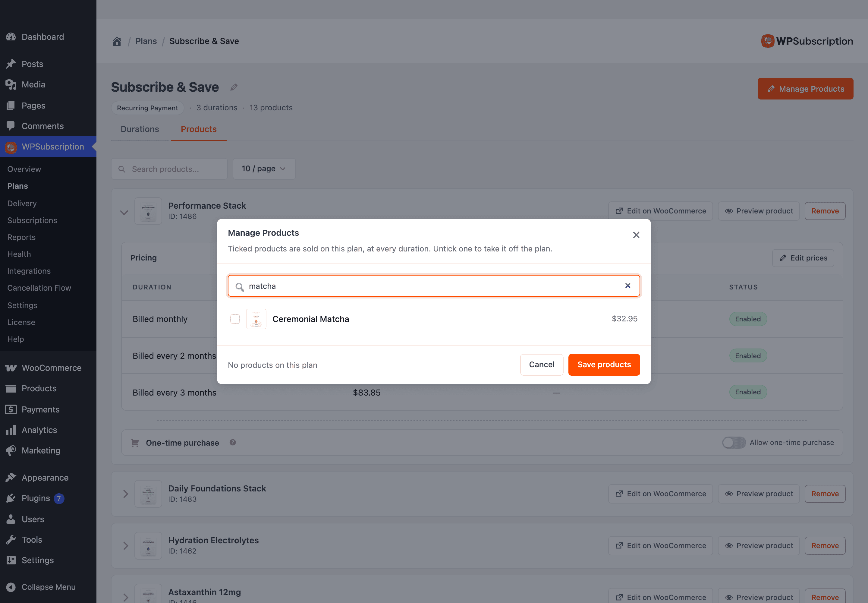Open Reports submenu item
This screenshot has width=868, height=603.
(x=48, y=237)
